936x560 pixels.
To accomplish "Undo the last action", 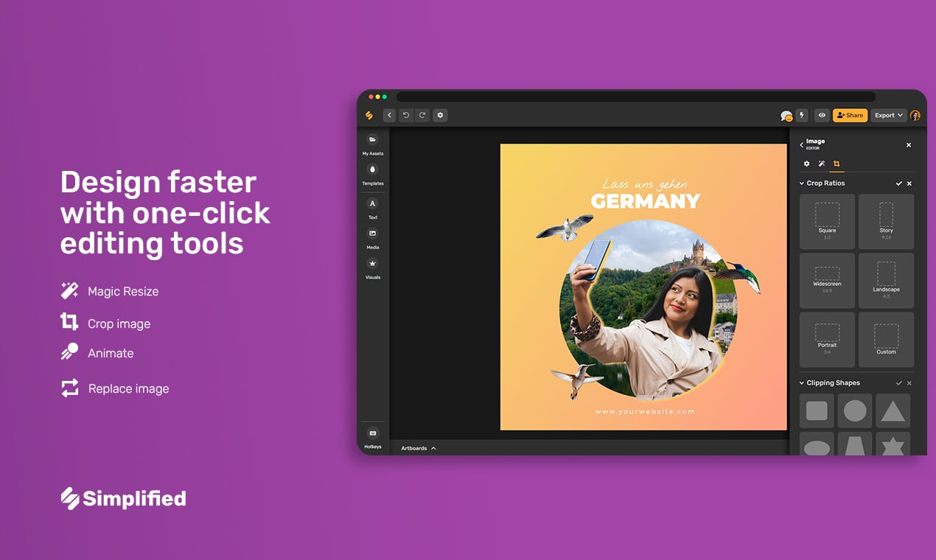I will (406, 115).
